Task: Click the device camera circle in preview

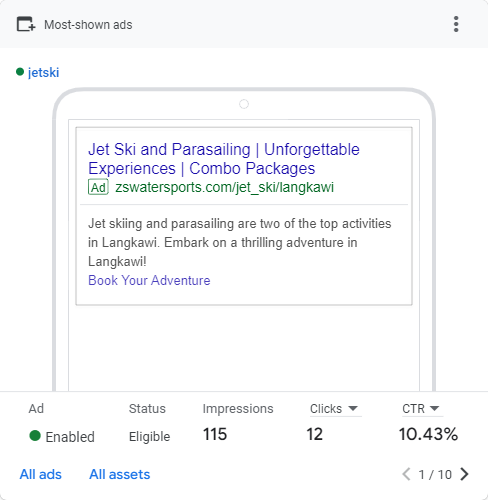Action: point(244,104)
